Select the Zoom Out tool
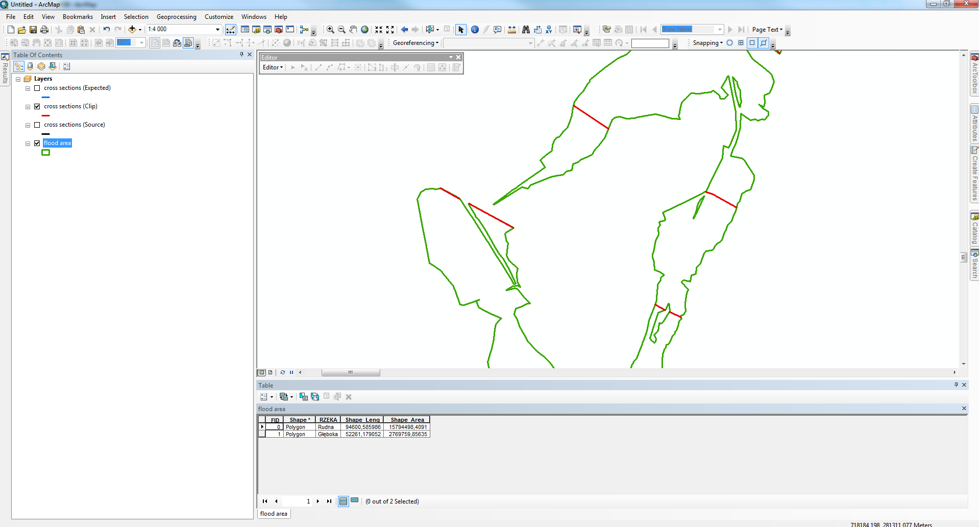 click(341, 30)
